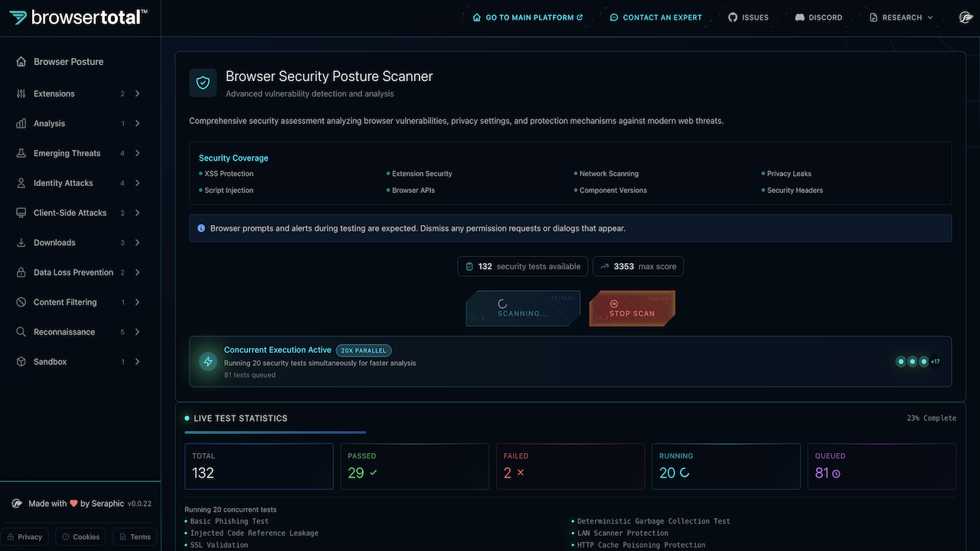Image resolution: width=980 pixels, height=551 pixels.
Task: Click the GitHub icon next to Issues
Action: click(733, 17)
